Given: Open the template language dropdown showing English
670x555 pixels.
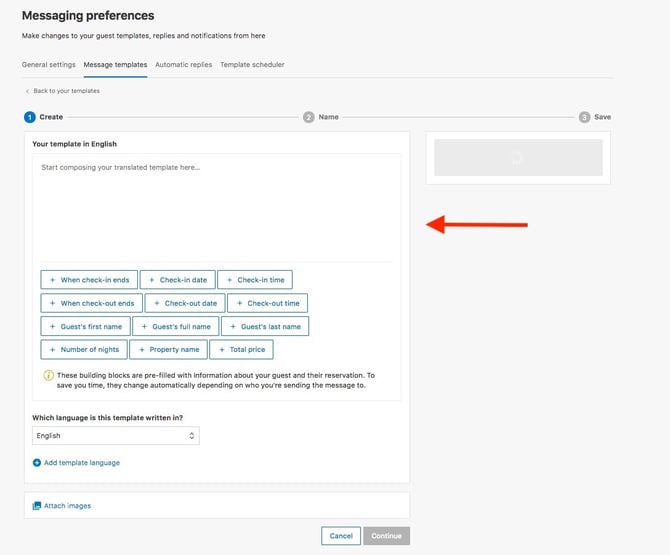Looking at the screenshot, I should pyautogui.click(x=116, y=436).
